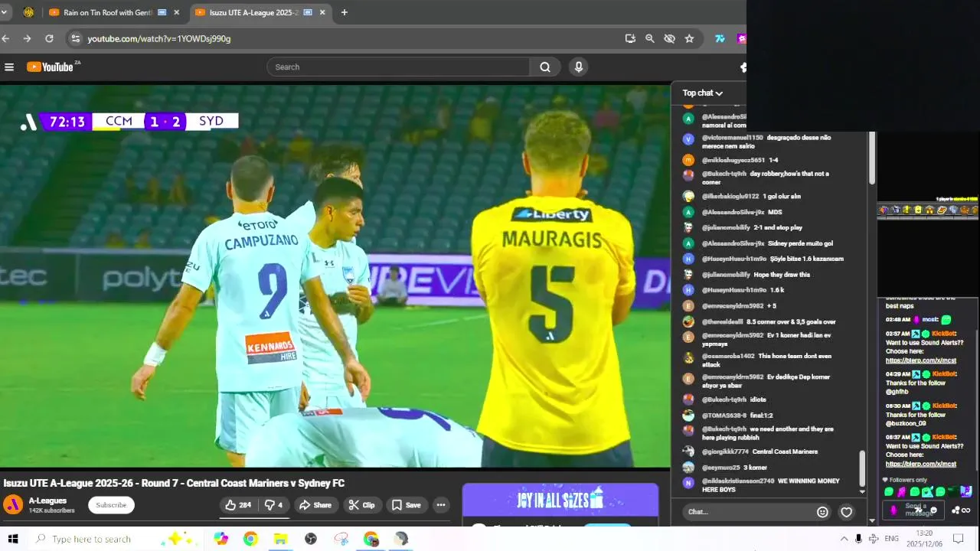Open the taskbar clock showing 13:20
This screenshot has height=551, width=980.
tap(924, 539)
